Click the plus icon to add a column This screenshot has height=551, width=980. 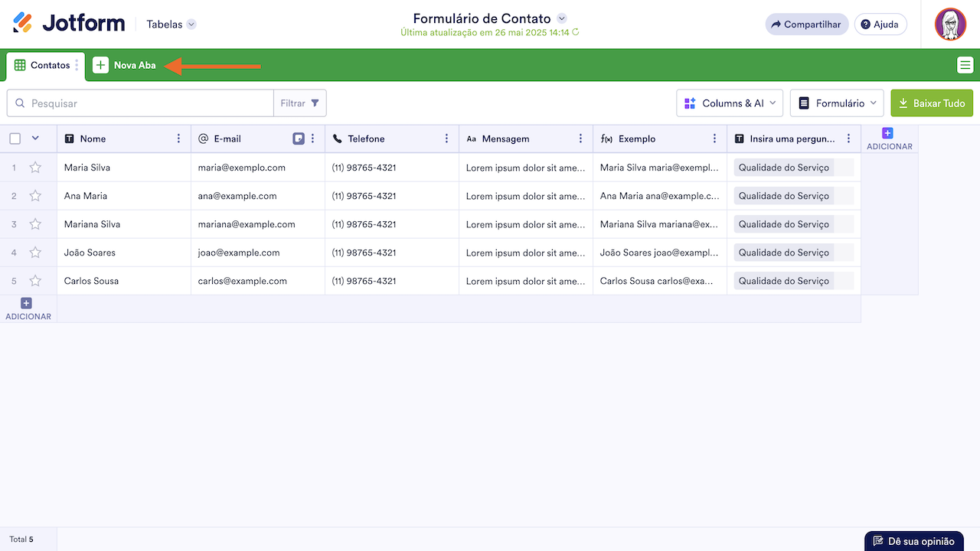pos(887,133)
